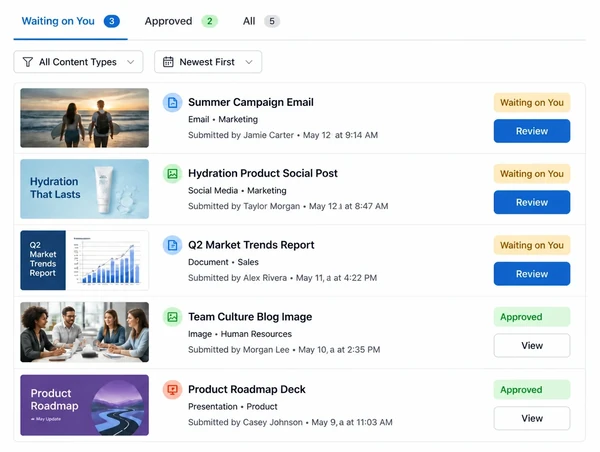Click the text 'Presentation • Product'
Viewport: 600px width, 452px height.
tap(232, 406)
